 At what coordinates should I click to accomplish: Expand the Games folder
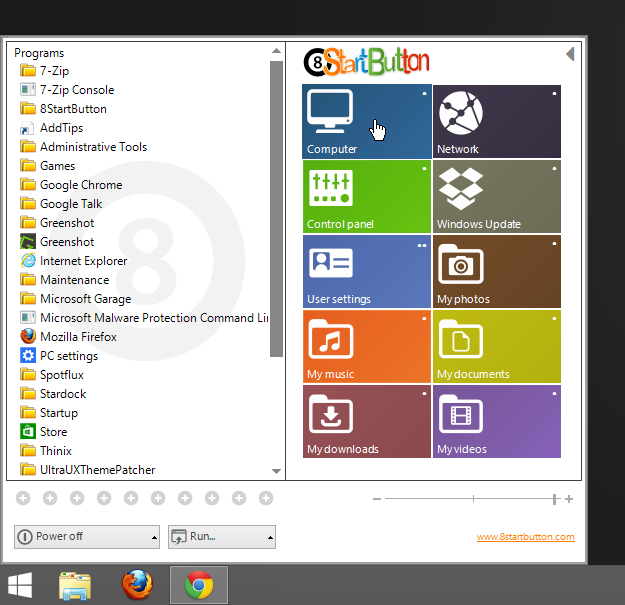(47, 166)
